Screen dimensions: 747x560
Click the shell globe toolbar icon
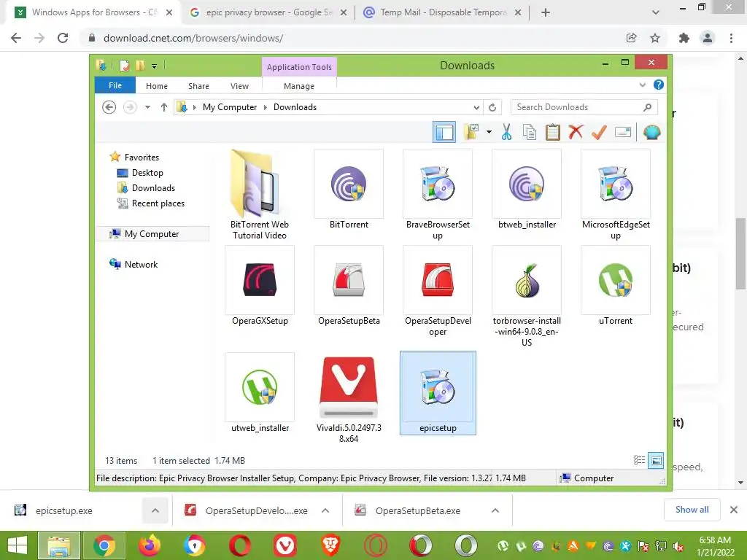point(651,132)
